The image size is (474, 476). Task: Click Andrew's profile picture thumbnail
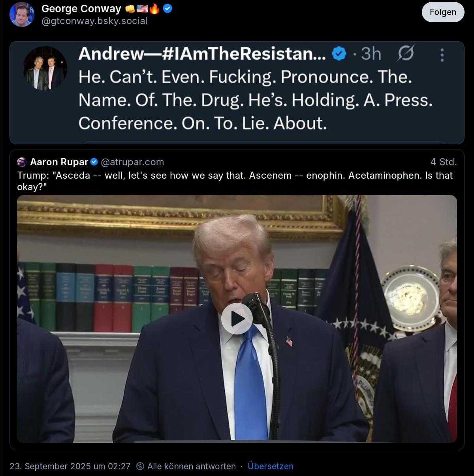pos(45,68)
